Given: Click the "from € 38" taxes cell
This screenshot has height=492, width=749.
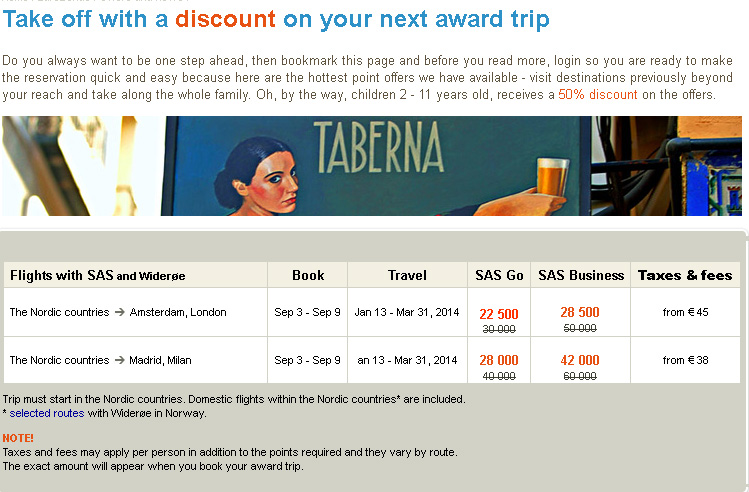Looking at the screenshot, I should pyautogui.click(x=685, y=360).
